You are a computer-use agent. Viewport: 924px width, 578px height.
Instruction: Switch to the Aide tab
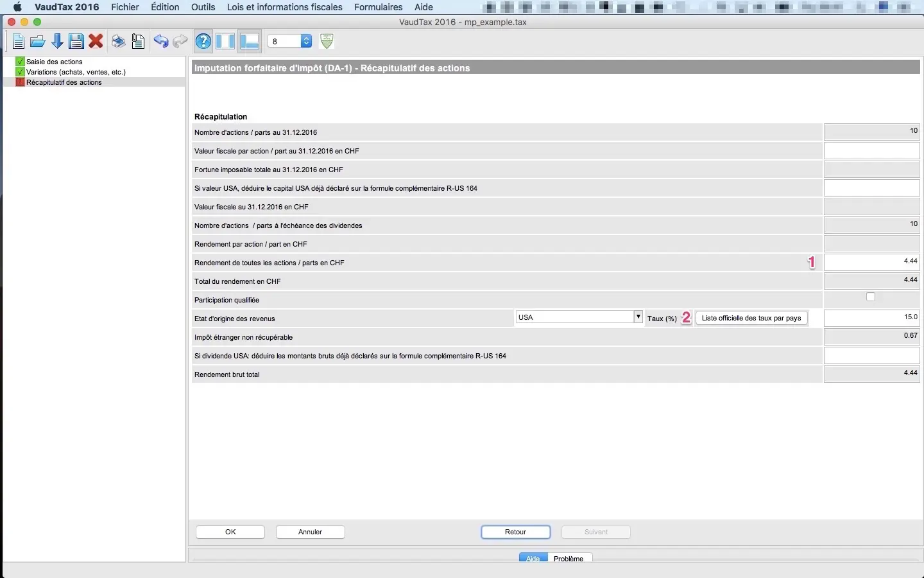533,558
